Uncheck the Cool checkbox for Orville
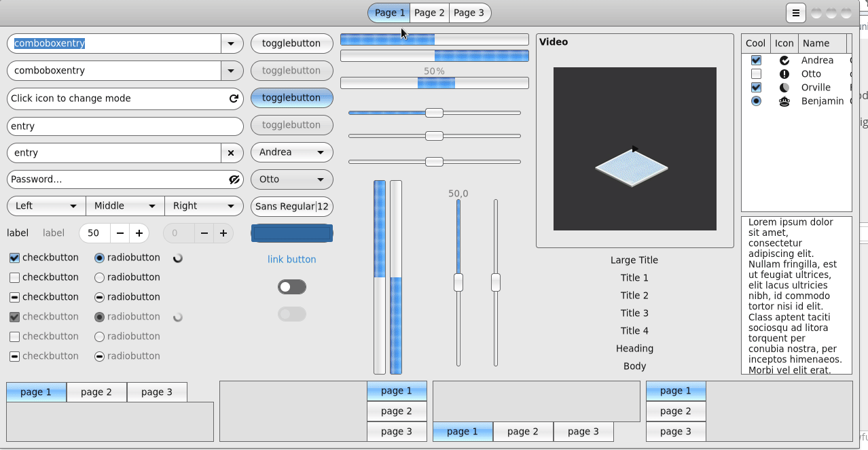The width and height of the screenshot is (868, 450). (756, 88)
